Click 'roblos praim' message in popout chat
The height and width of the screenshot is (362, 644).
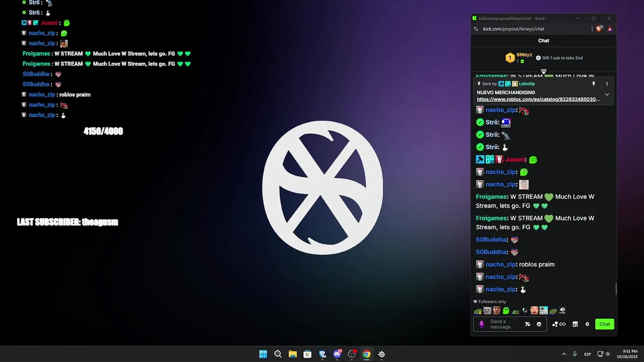(537, 264)
